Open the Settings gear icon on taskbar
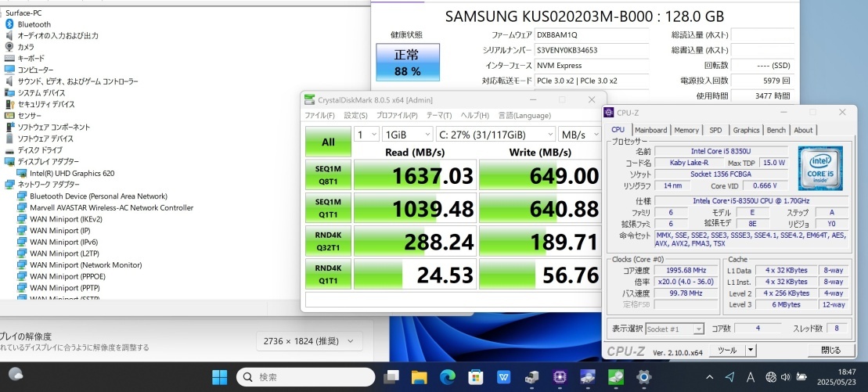 click(x=643, y=377)
